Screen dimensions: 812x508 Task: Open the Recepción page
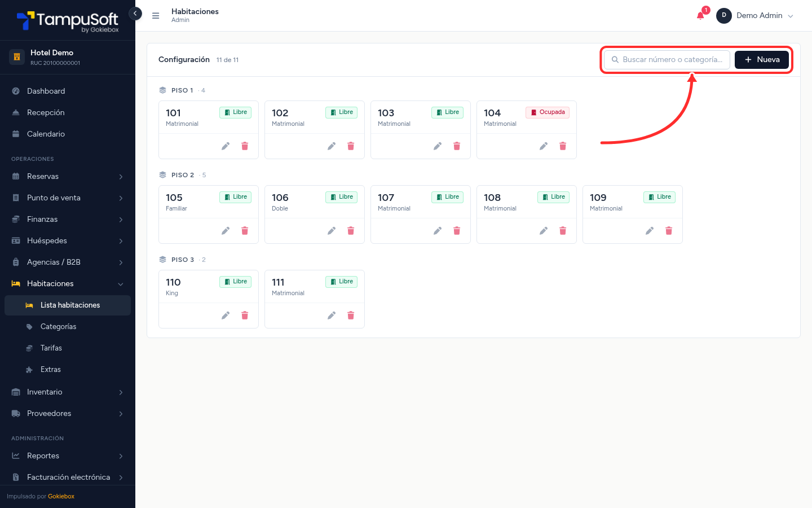pyautogui.click(x=68, y=113)
